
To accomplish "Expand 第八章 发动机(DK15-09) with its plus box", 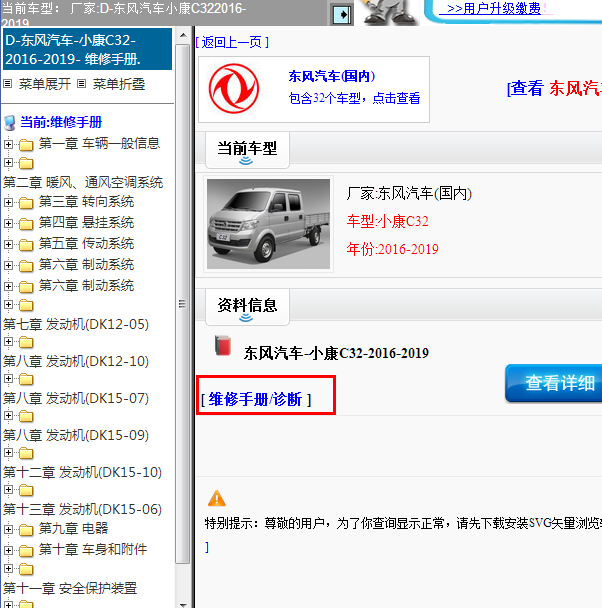I will (x=8, y=415).
